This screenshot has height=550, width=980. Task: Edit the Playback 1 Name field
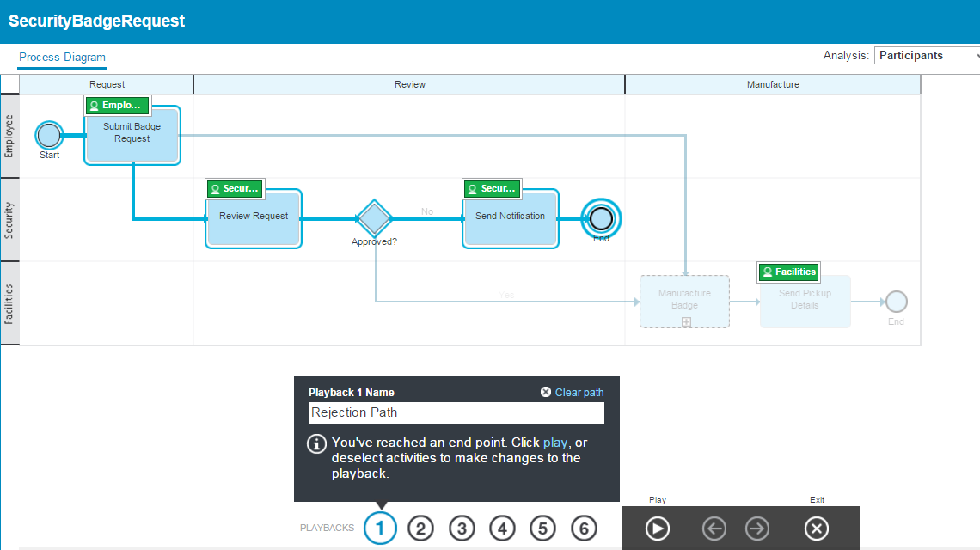(x=456, y=412)
